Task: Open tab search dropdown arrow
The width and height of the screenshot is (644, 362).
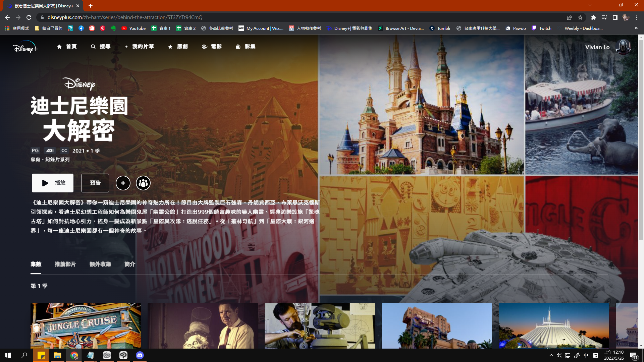Action: coord(590,5)
